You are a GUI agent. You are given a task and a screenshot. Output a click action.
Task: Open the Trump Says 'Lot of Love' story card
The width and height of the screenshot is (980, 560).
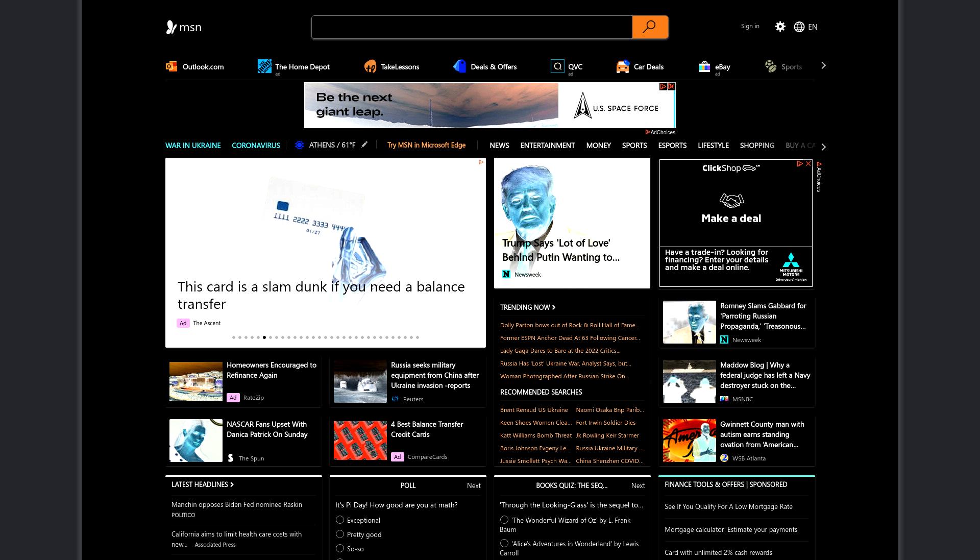coord(572,223)
